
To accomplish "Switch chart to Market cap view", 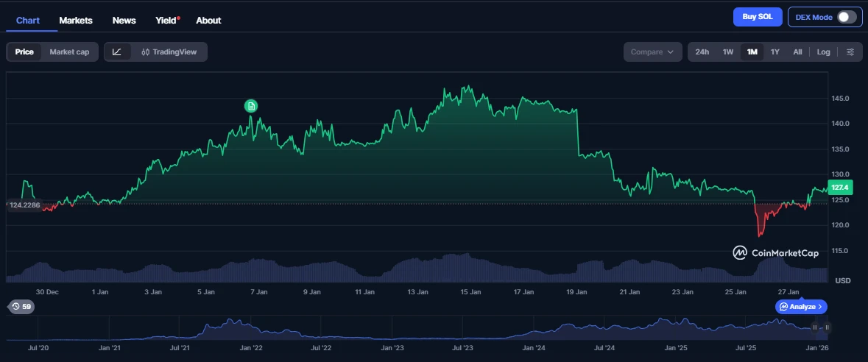I will tap(69, 52).
